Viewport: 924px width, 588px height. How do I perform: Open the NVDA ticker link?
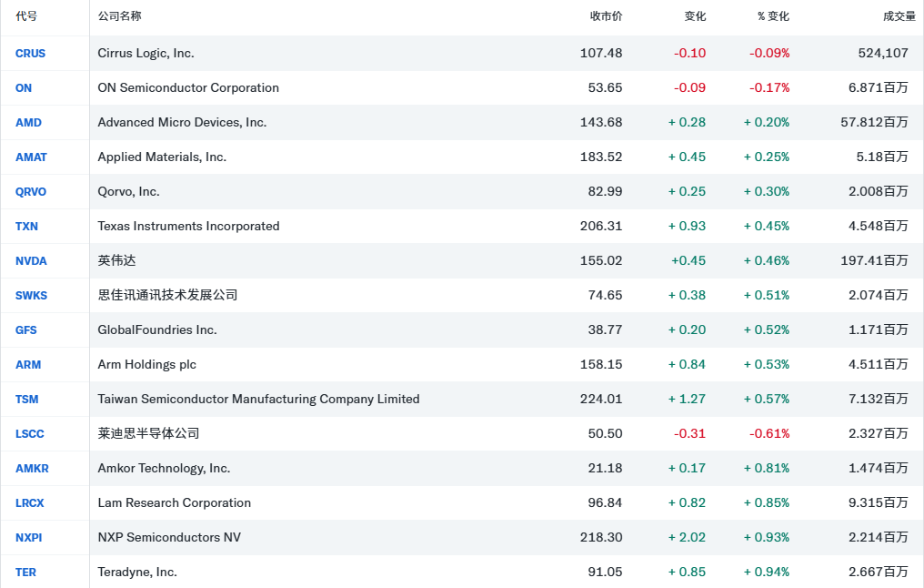(x=31, y=261)
